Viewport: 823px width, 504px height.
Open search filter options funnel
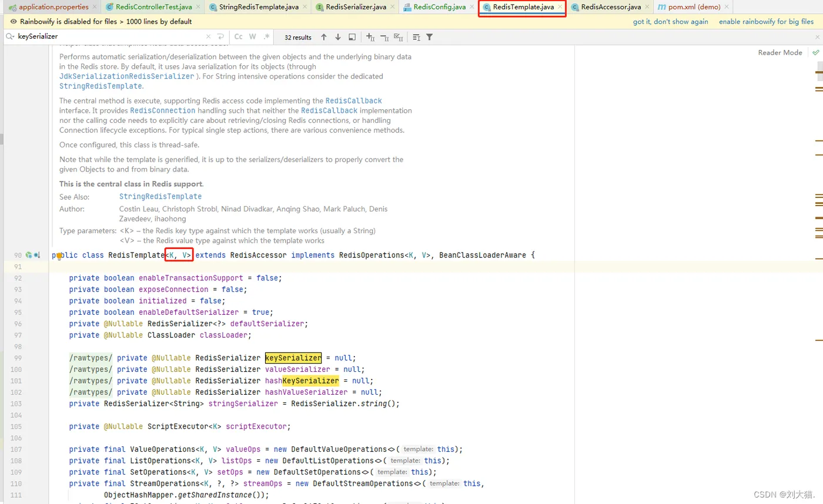point(430,37)
